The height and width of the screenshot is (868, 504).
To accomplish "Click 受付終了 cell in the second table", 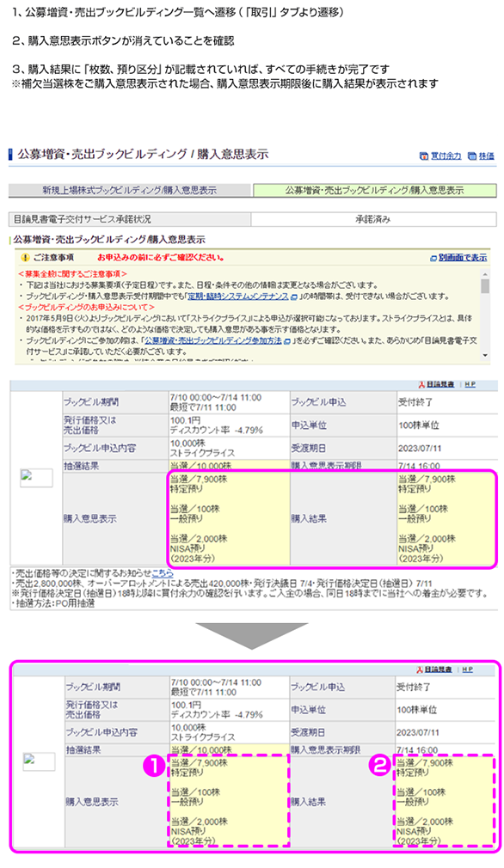I will click(x=413, y=687).
